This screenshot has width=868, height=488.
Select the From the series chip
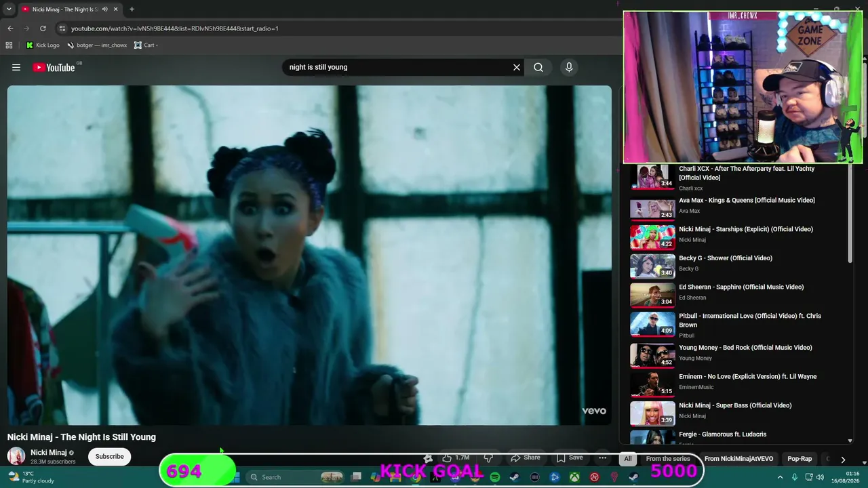click(x=668, y=459)
